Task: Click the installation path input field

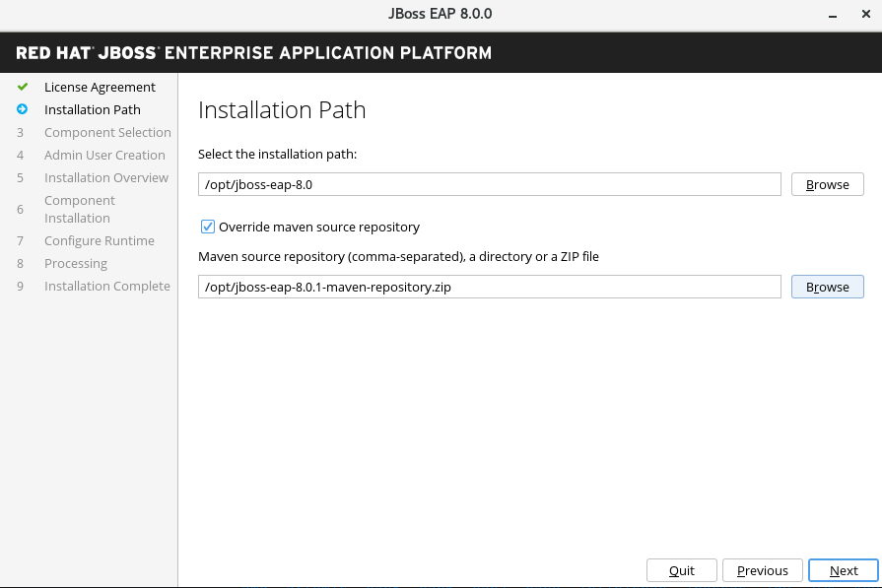Action: click(489, 184)
